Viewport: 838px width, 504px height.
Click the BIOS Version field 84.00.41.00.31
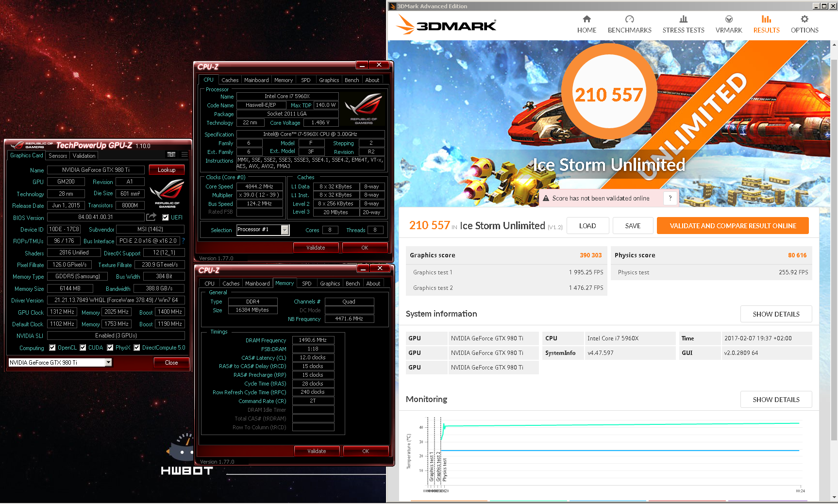tap(96, 217)
